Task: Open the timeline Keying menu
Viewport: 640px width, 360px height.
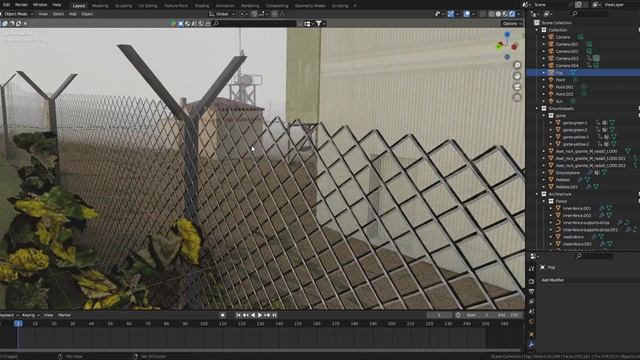Action: 30,315
